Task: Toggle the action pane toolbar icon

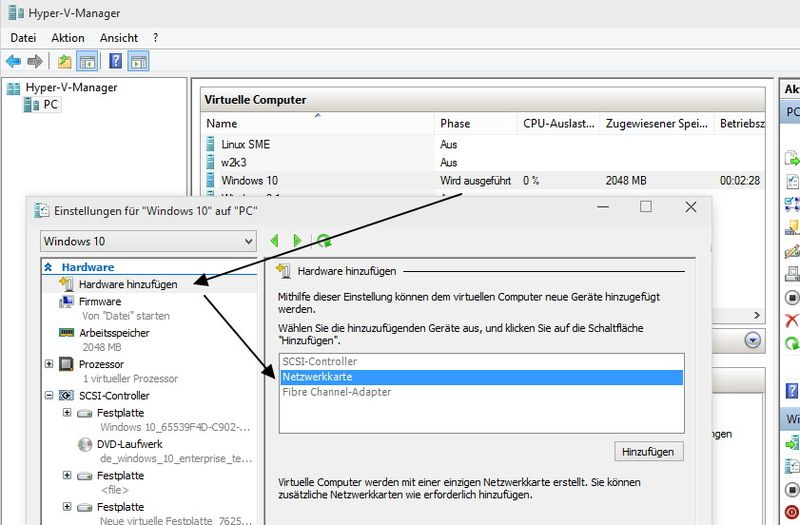Action: click(x=138, y=61)
